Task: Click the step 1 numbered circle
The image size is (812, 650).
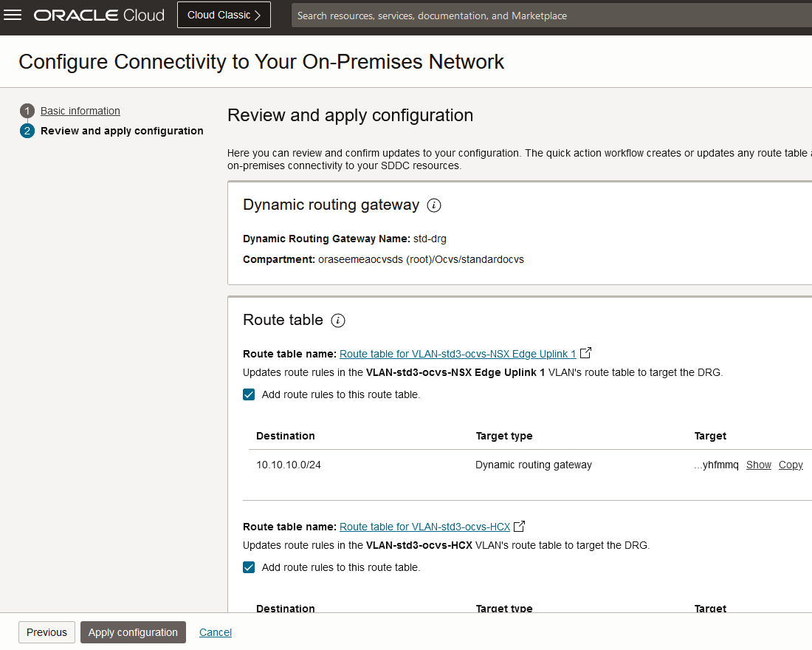Action: (27, 110)
